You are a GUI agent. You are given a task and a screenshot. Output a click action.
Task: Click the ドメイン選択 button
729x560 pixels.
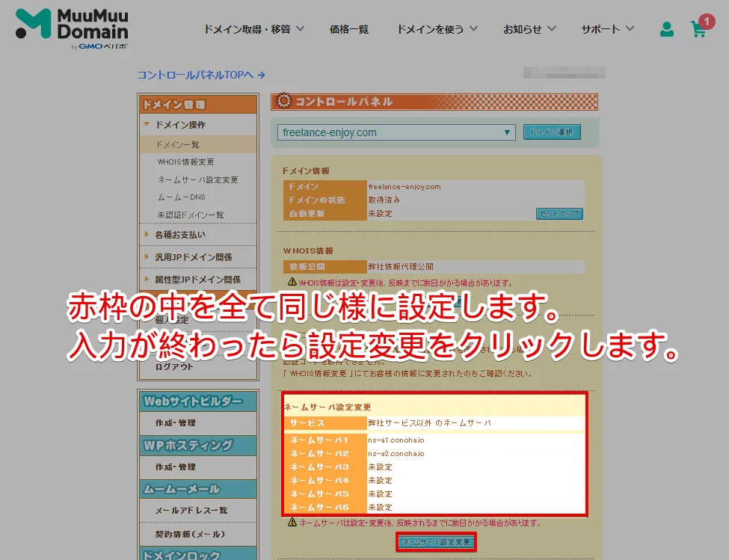pyautogui.click(x=552, y=132)
